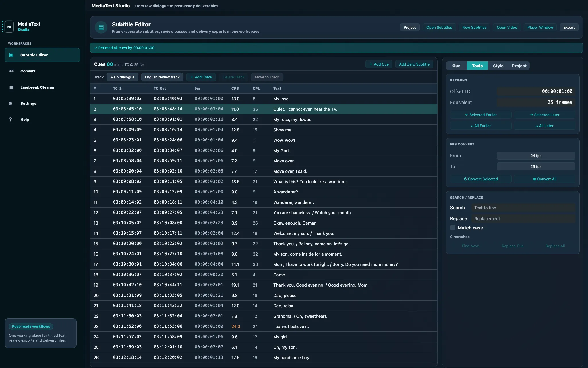Click Find Next button
This screenshot has height=368, width=588.
point(470,246)
